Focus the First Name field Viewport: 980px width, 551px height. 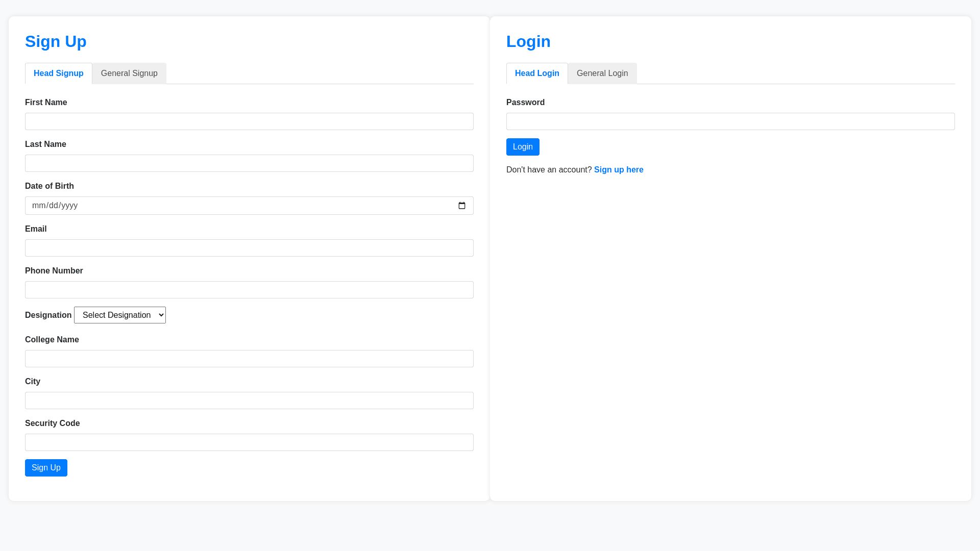tap(249, 121)
